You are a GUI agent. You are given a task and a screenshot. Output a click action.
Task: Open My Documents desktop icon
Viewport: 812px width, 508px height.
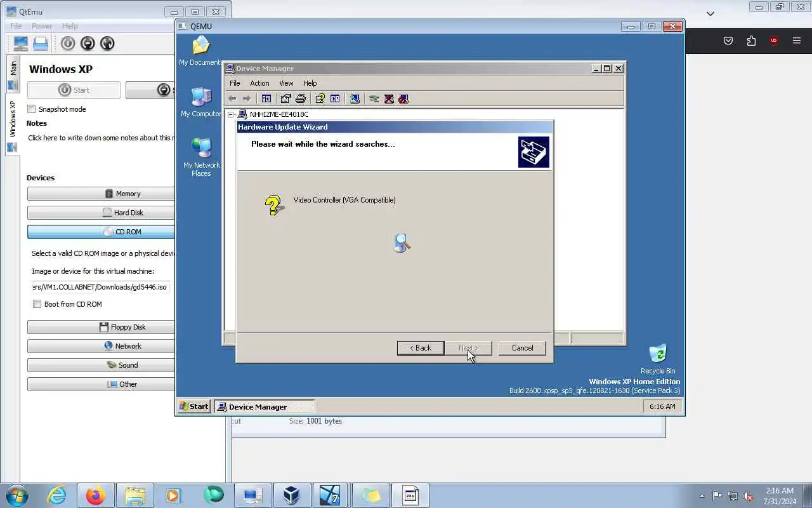[201, 51]
